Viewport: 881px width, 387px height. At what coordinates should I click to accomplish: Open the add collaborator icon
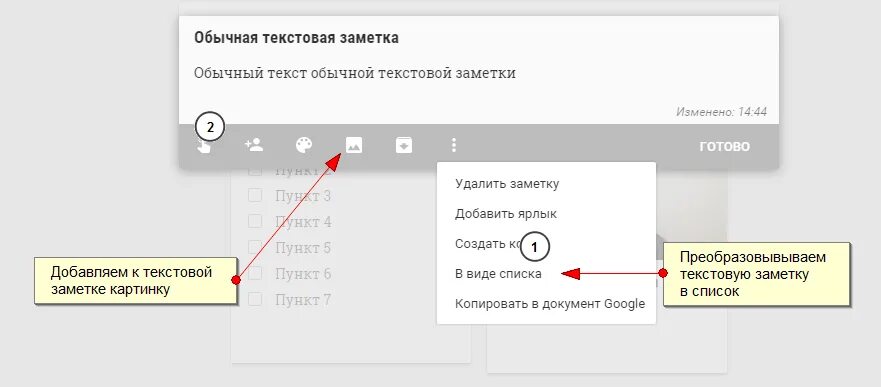pyautogui.click(x=254, y=145)
